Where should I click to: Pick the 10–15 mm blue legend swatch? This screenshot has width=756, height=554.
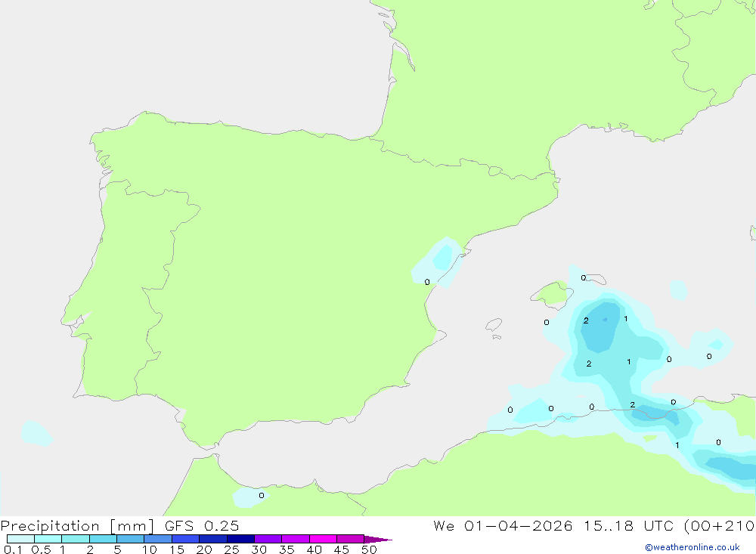tap(158, 539)
